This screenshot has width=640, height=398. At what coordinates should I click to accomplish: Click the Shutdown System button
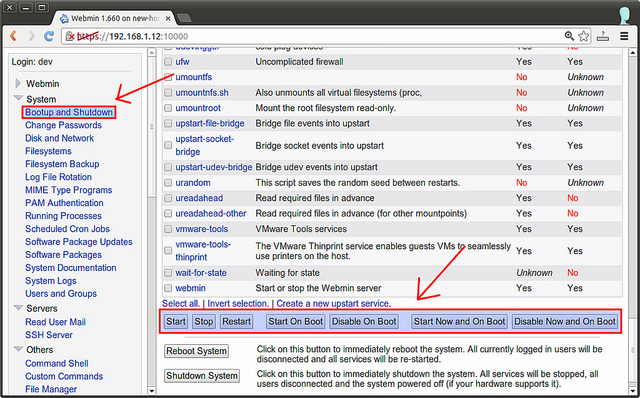pos(202,376)
